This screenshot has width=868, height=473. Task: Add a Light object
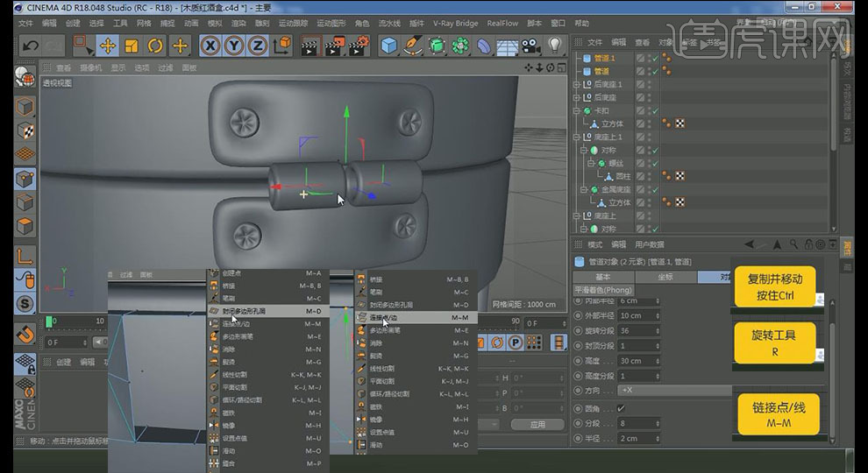tap(555, 46)
